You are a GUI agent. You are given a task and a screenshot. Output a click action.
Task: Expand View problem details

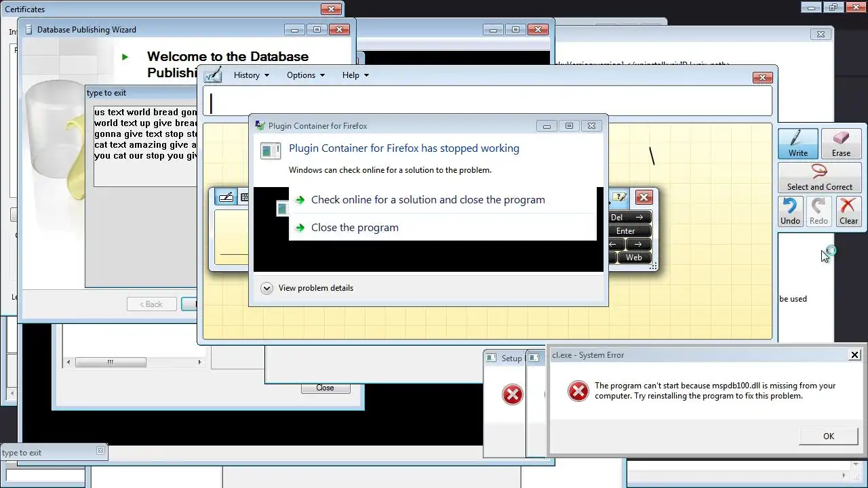coord(307,288)
